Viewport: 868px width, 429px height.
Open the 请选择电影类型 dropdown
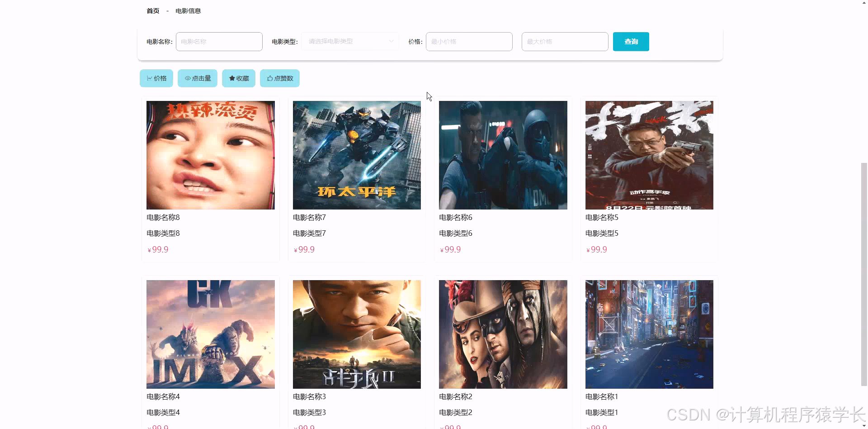[x=350, y=41]
